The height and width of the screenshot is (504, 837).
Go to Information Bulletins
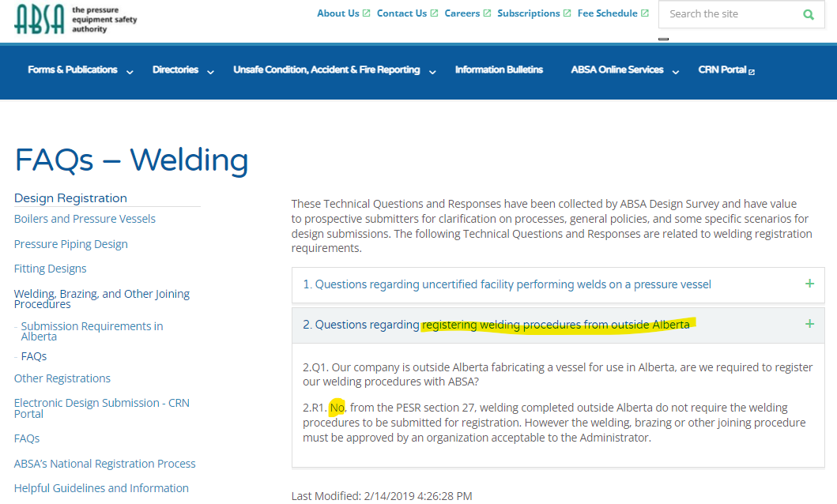click(499, 70)
